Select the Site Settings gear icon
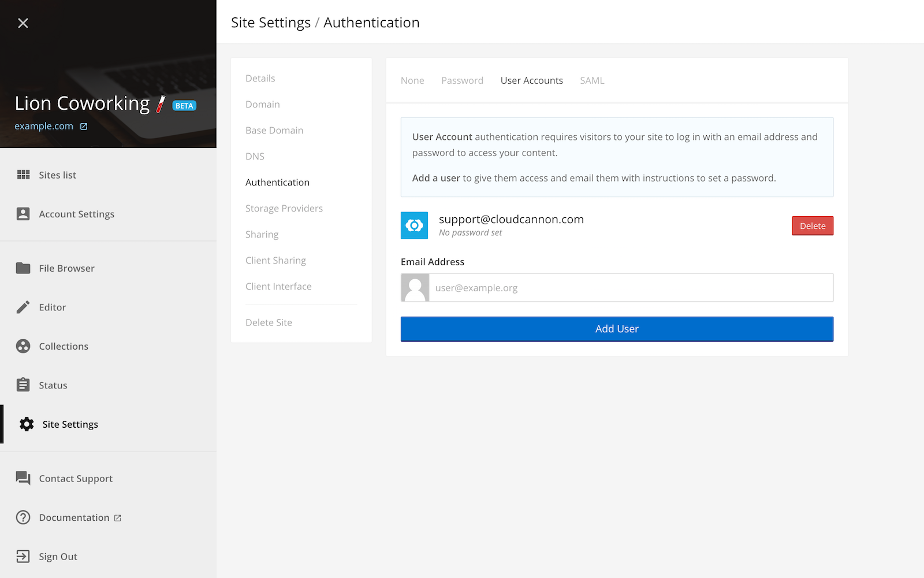924x578 pixels. coord(26,424)
